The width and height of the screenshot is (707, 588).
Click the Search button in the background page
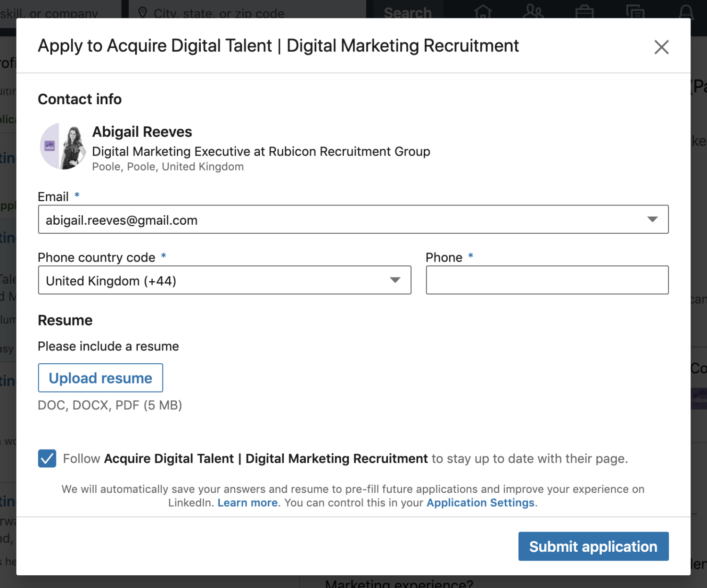[408, 11]
